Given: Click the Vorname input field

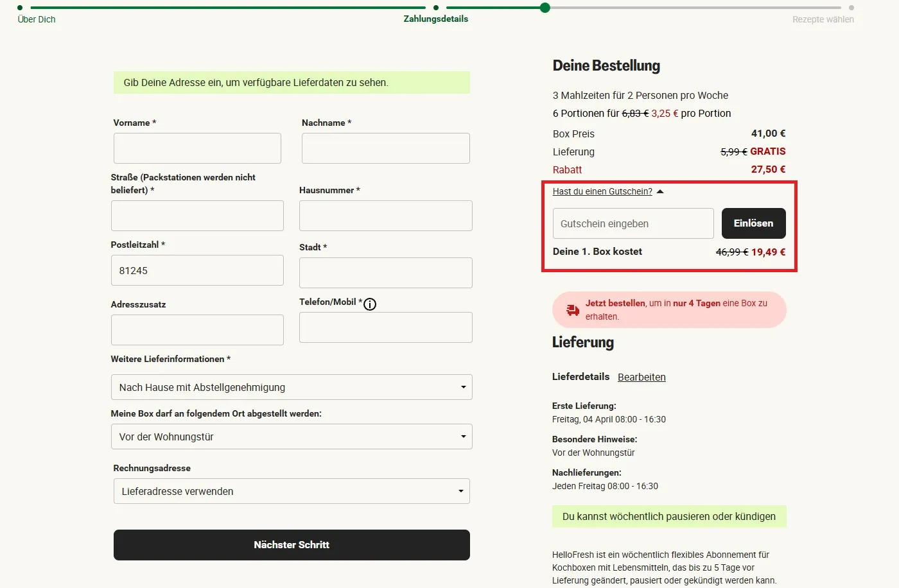Looking at the screenshot, I should coord(197,148).
